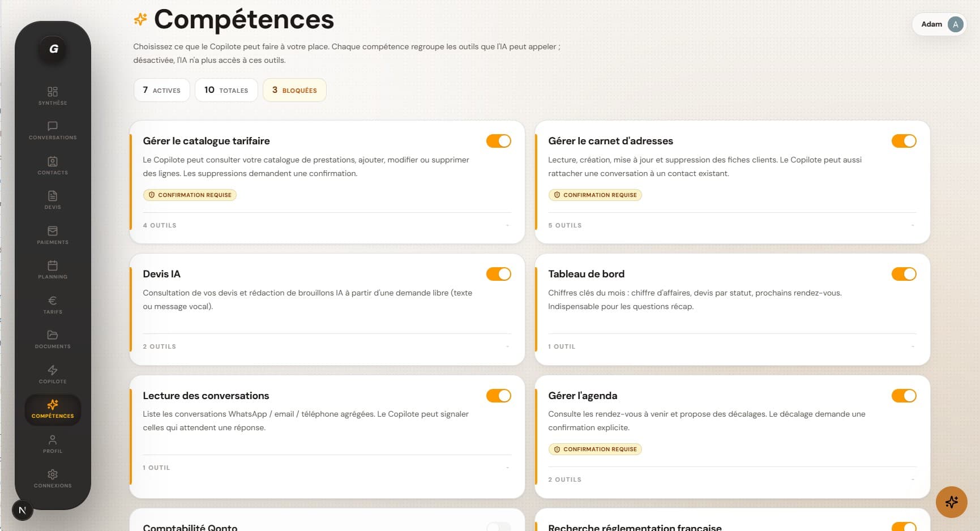Click the "Tableau de bord" card title
This screenshot has width=980, height=531.
587,274
